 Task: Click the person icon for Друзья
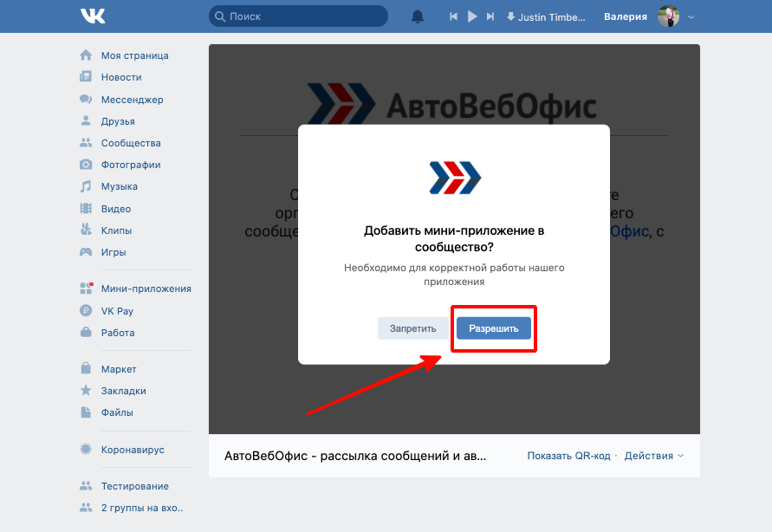pyautogui.click(x=86, y=120)
